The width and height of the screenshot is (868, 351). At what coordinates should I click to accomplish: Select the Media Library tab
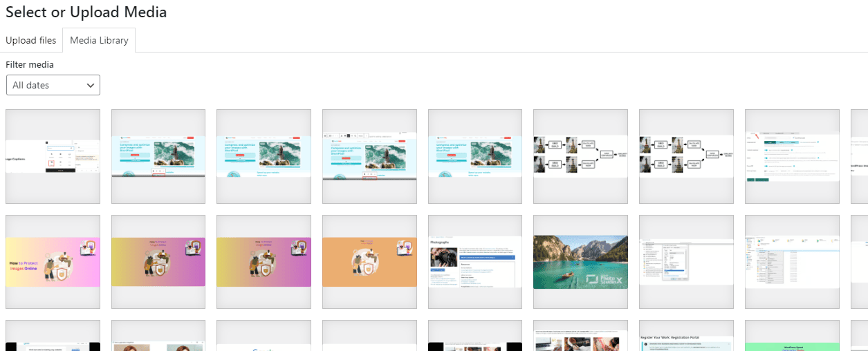click(99, 40)
